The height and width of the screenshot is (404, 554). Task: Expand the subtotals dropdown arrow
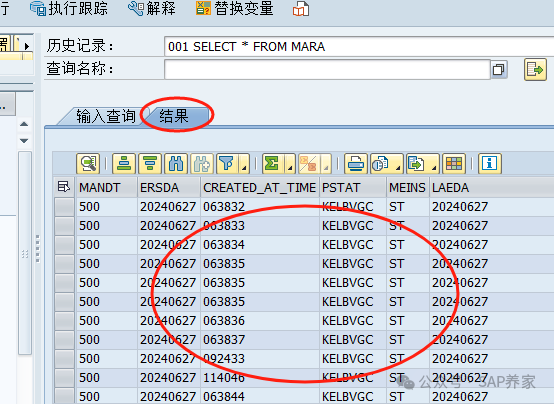[x=326, y=164]
